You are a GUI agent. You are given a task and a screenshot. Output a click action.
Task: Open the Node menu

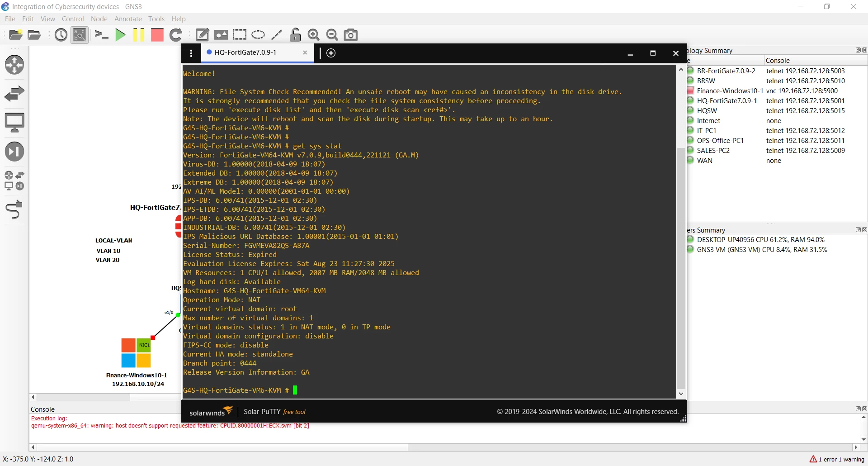(99, 19)
